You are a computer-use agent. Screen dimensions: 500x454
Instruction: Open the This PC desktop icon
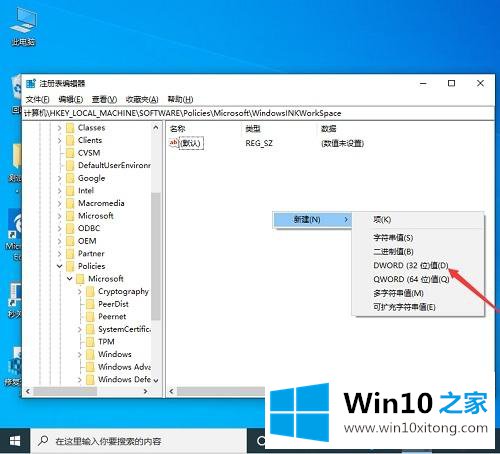(23, 27)
